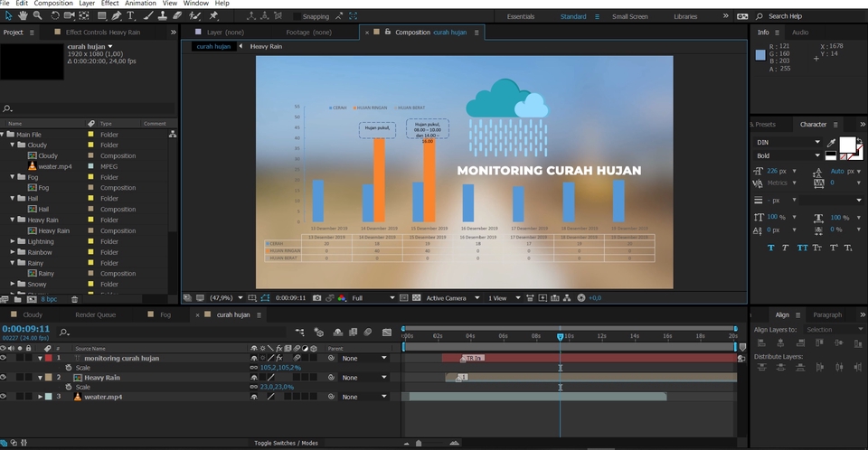Image resolution: width=868 pixels, height=450 pixels.
Task: Enable the Snapping checkbox
Action: click(297, 16)
